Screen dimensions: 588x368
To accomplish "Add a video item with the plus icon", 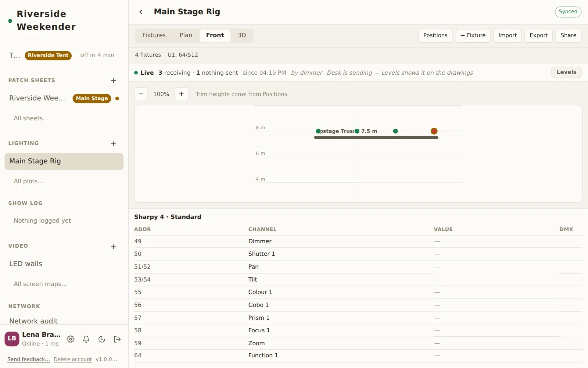I will [114, 247].
